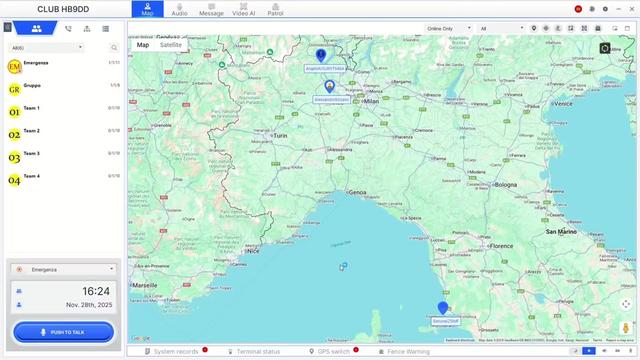Click the crosshair target tool in map toolbar
This screenshot has height=360, width=640.
(x=546, y=28)
